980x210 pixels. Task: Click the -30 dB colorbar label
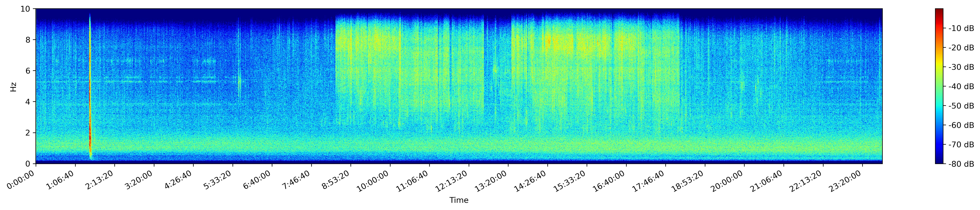(x=961, y=67)
